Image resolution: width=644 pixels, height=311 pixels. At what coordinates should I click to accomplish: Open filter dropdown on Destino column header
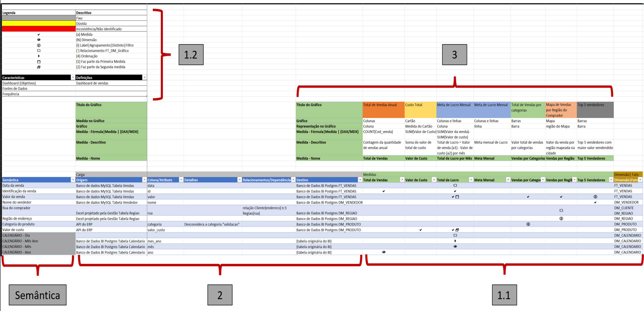(x=360, y=180)
